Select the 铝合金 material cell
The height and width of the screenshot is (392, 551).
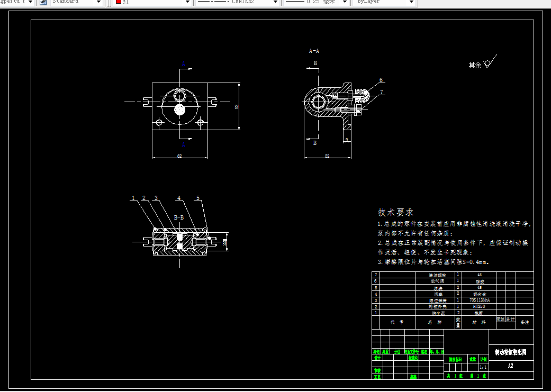tap(479, 294)
